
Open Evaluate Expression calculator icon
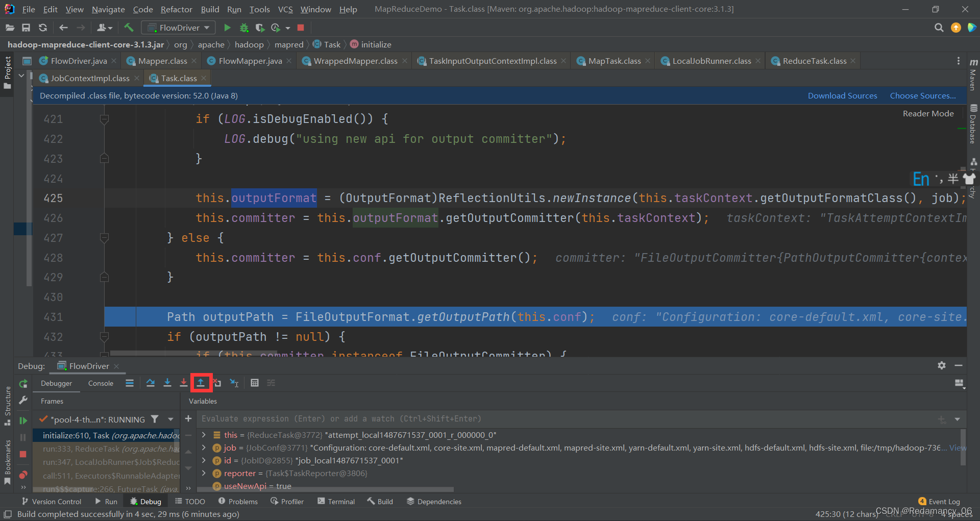(x=255, y=383)
